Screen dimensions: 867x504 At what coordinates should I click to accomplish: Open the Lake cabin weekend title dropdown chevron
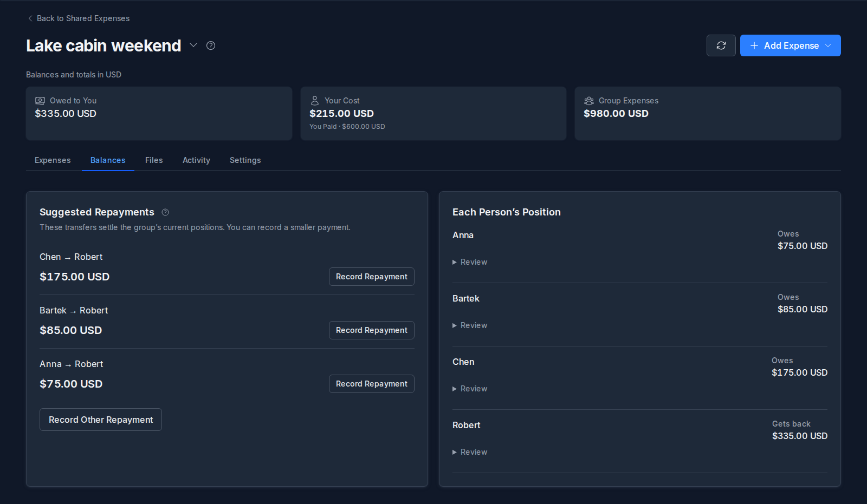pyautogui.click(x=193, y=45)
